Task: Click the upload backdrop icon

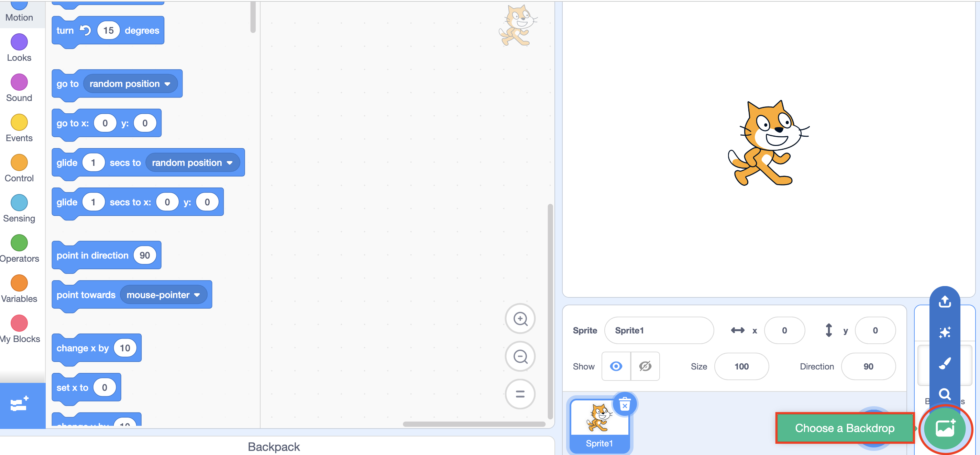Action: pos(944,302)
